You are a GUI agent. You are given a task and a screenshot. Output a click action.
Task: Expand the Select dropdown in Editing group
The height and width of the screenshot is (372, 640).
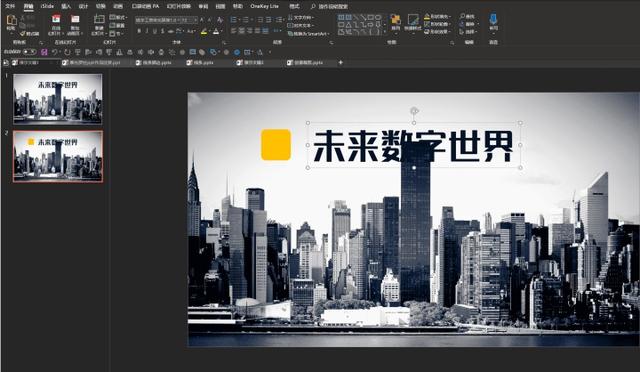469,31
